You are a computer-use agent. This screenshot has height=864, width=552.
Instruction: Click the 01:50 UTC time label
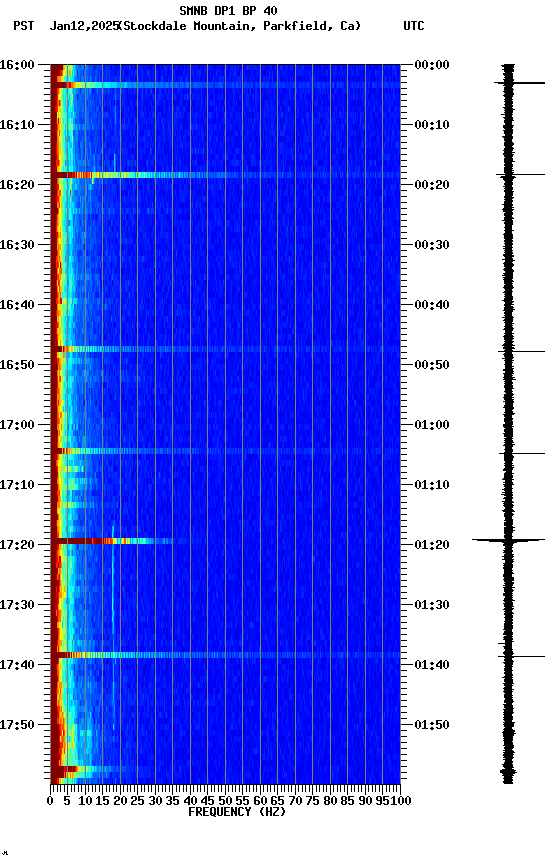[x=432, y=725]
